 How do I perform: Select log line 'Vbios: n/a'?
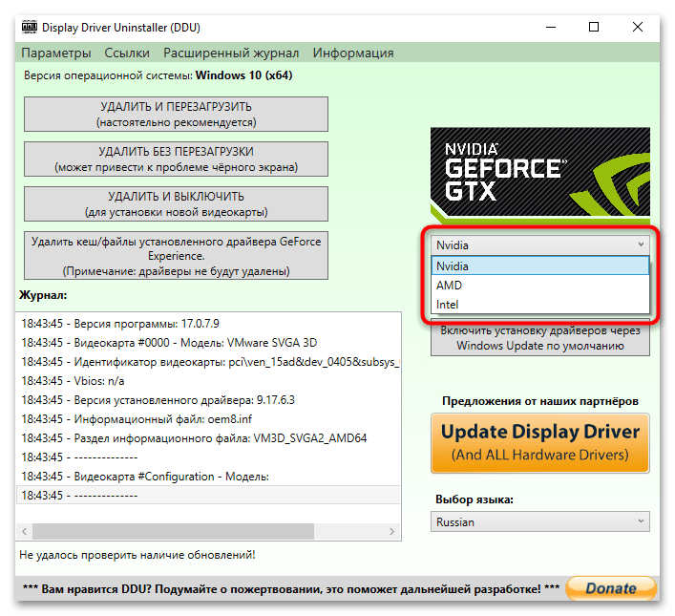208,381
